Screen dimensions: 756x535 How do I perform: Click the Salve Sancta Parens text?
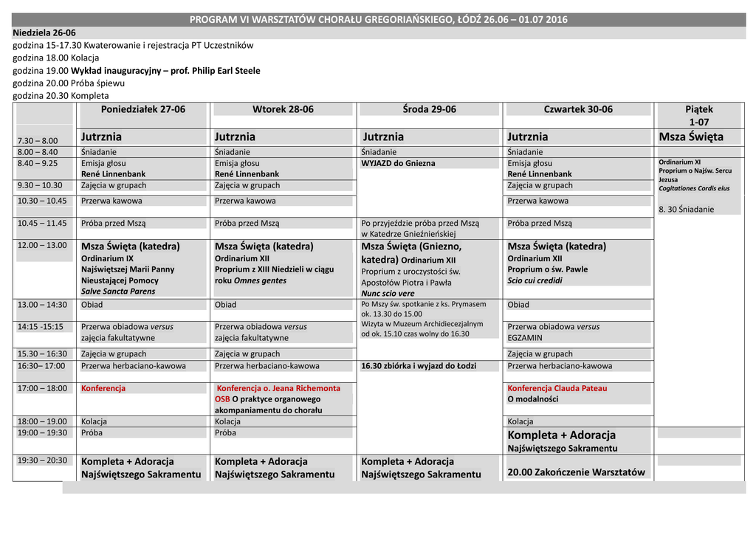[117, 291]
